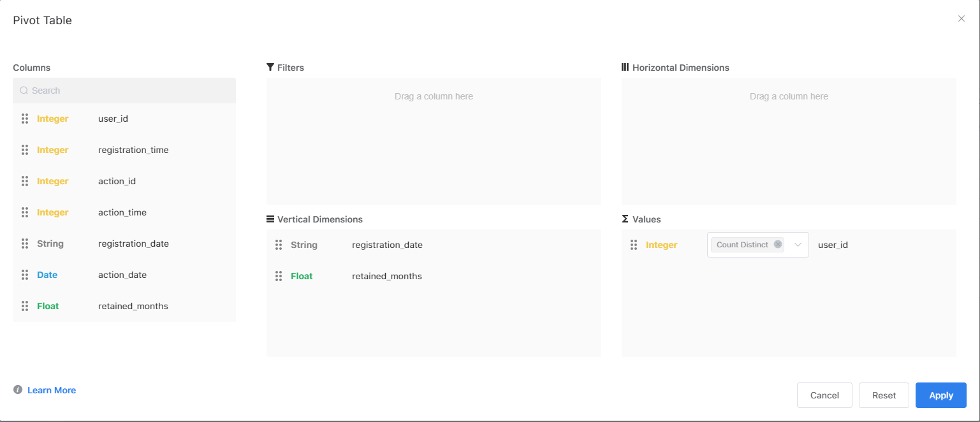Click the Pivot Table dialog title
This screenshot has height=422, width=980.
[41, 20]
